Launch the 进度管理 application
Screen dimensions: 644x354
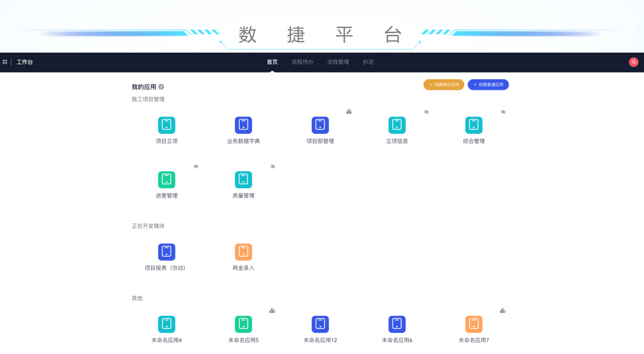click(166, 180)
